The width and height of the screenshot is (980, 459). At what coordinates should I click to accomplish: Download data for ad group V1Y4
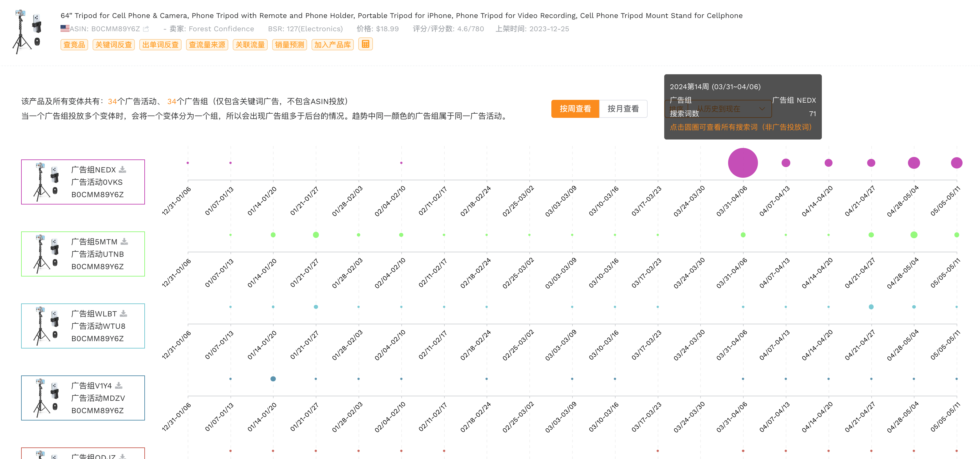tap(119, 386)
